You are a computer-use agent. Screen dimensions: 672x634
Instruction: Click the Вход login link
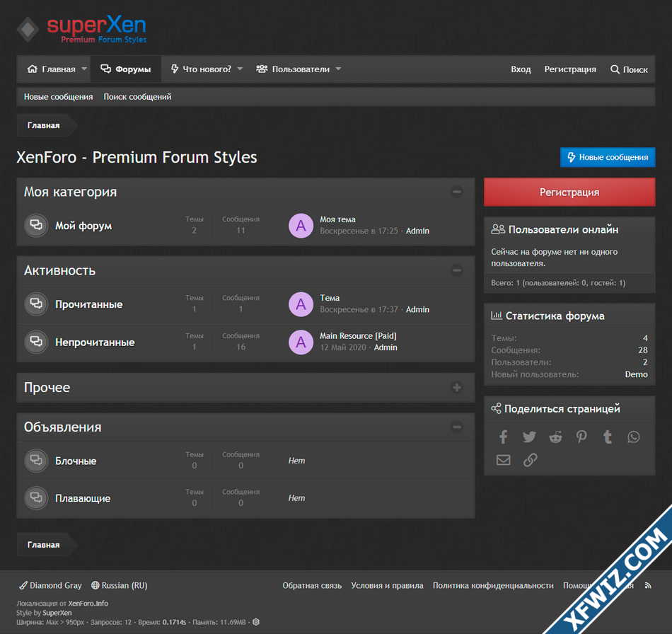521,69
